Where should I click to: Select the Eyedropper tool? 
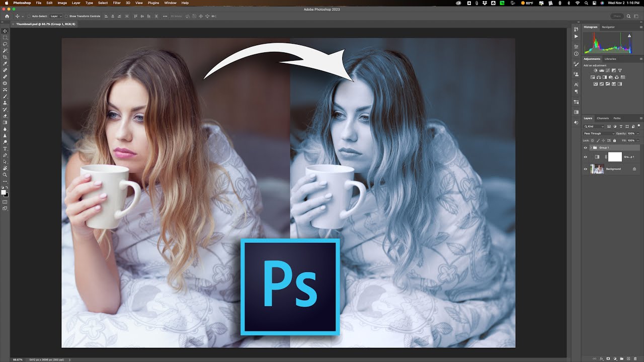pos(6,63)
